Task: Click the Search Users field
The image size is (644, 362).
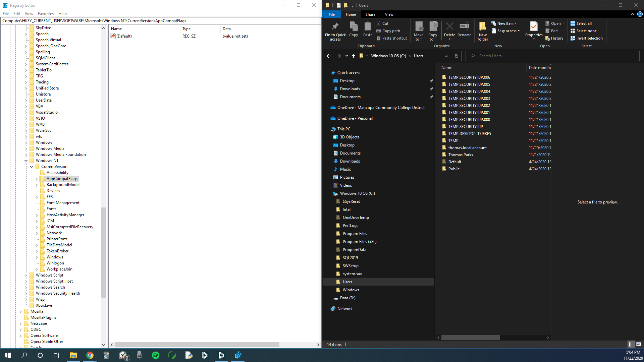Action: coord(552,56)
